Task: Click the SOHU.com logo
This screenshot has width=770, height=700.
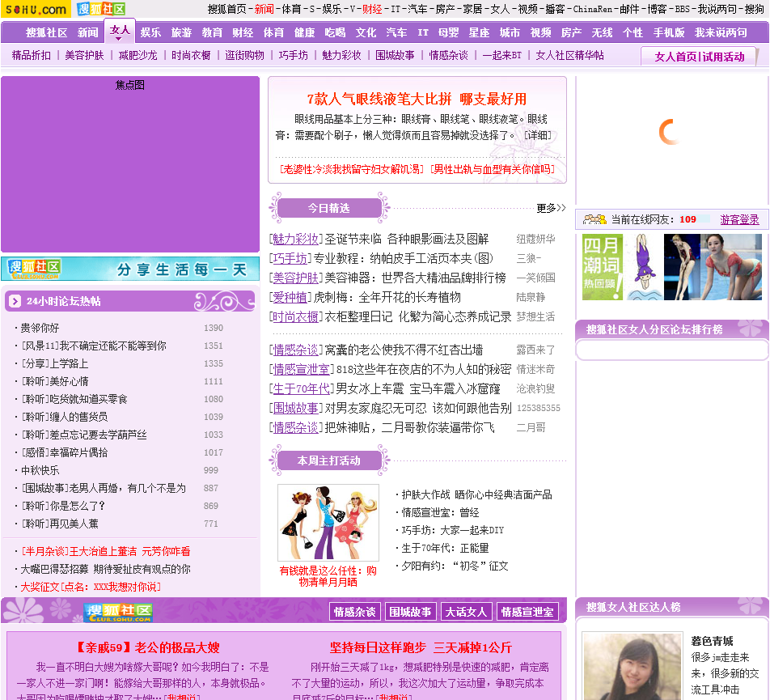Action: 36,9
